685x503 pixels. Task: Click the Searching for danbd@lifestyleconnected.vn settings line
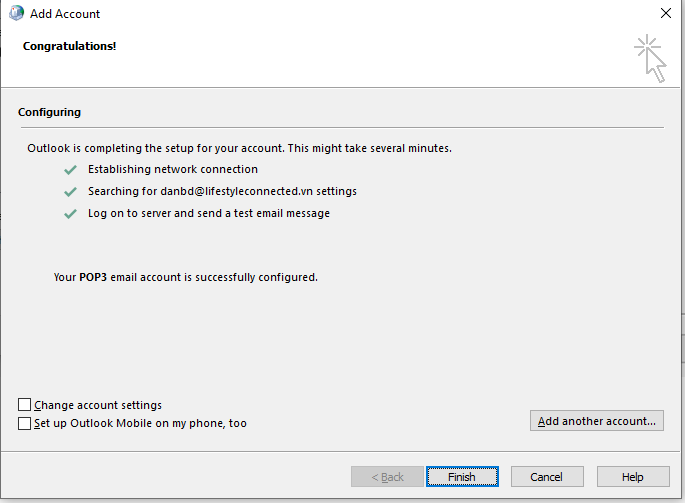(x=222, y=191)
